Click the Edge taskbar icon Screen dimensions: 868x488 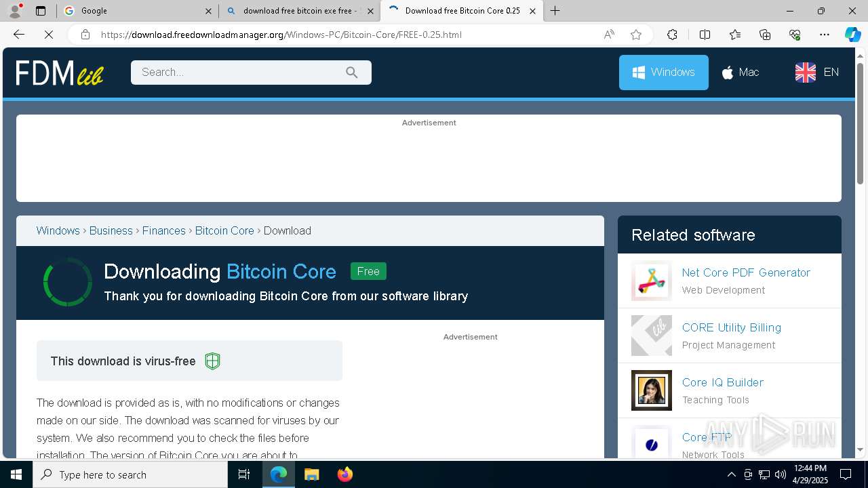pos(279,474)
